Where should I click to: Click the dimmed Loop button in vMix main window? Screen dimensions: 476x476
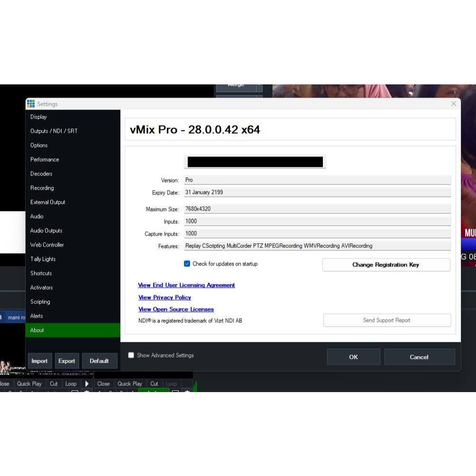point(172,384)
